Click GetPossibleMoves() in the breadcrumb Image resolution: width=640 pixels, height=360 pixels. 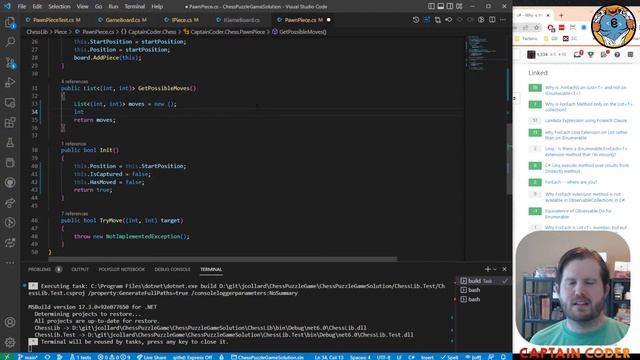click(x=299, y=31)
